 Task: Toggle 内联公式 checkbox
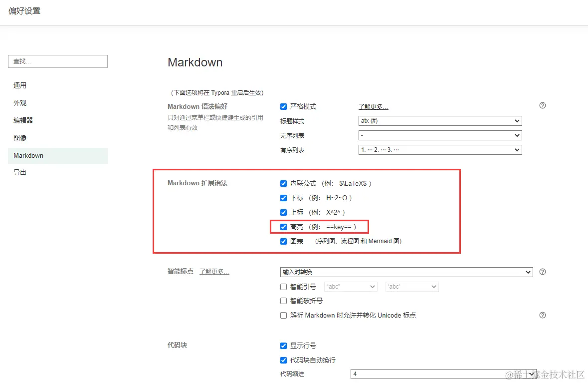tap(283, 184)
